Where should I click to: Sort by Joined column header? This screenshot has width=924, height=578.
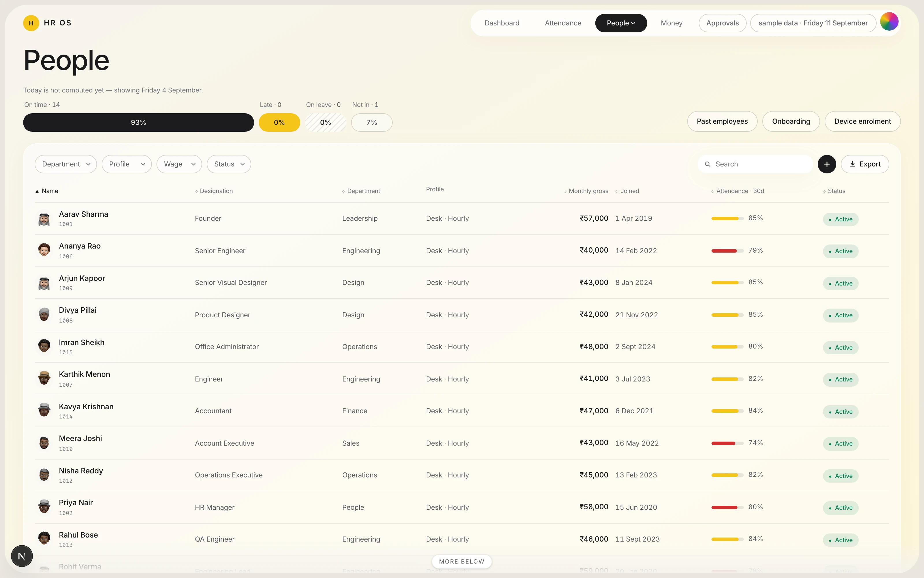click(627, 191)
